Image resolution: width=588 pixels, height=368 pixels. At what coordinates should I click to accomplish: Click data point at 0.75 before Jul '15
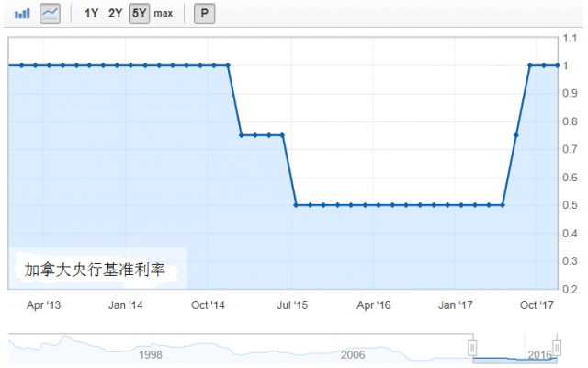(x=282, y=135)
